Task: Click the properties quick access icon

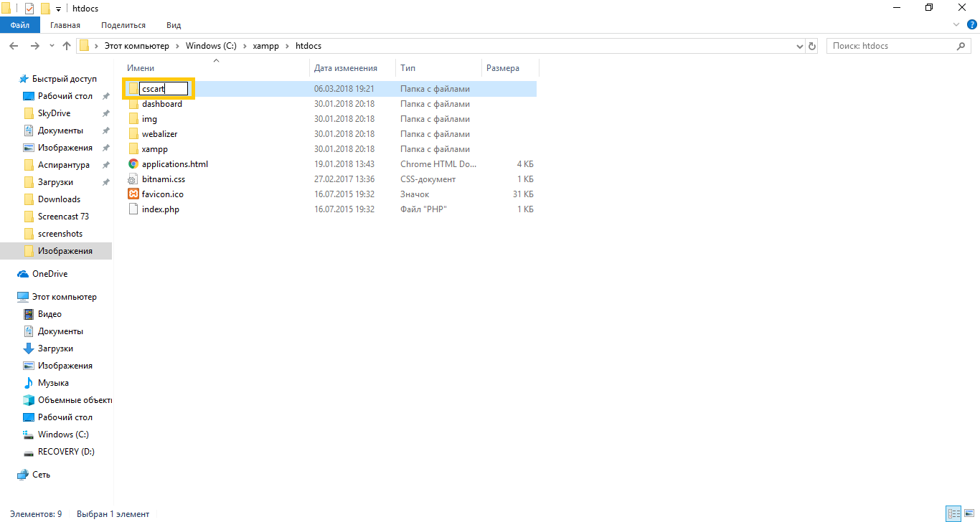Action: 29,8
